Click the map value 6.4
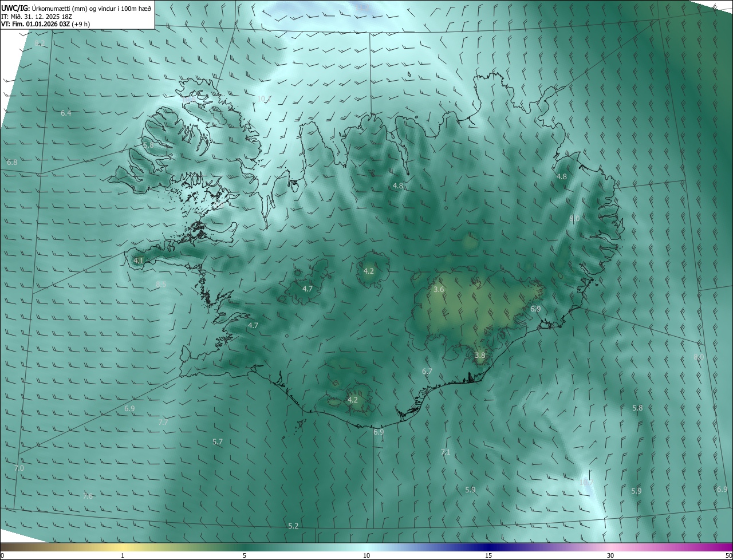Screen dimensions: 733x560 pyautogui.click(x=66, y=113)
